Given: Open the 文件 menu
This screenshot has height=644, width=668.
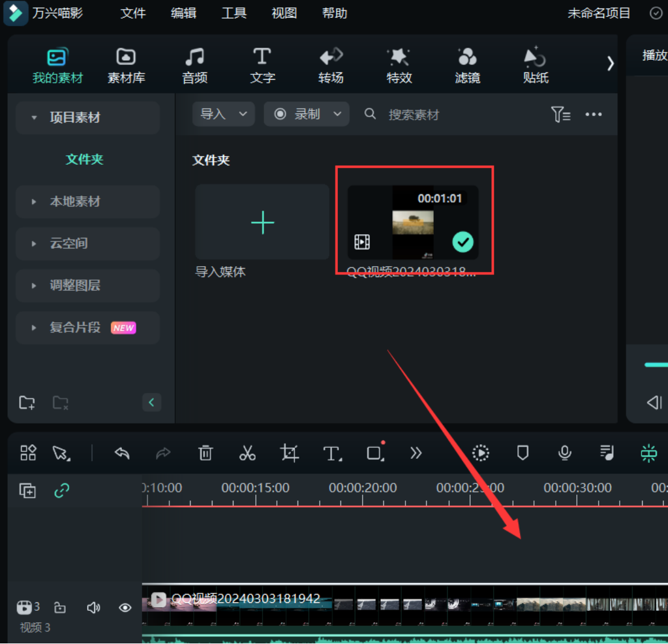Looking at the screenshot, I should pos(133,13).
